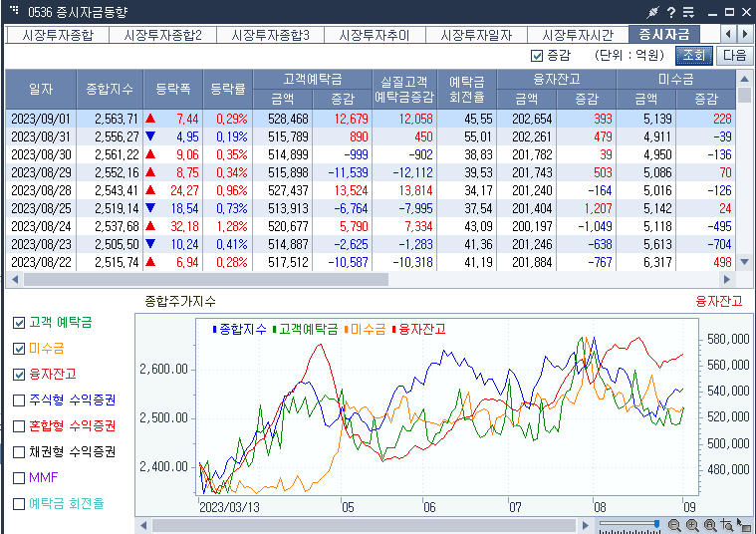756x534 pixels.
Task: Click the 조회 search button
Action: (x=694, y=56)
